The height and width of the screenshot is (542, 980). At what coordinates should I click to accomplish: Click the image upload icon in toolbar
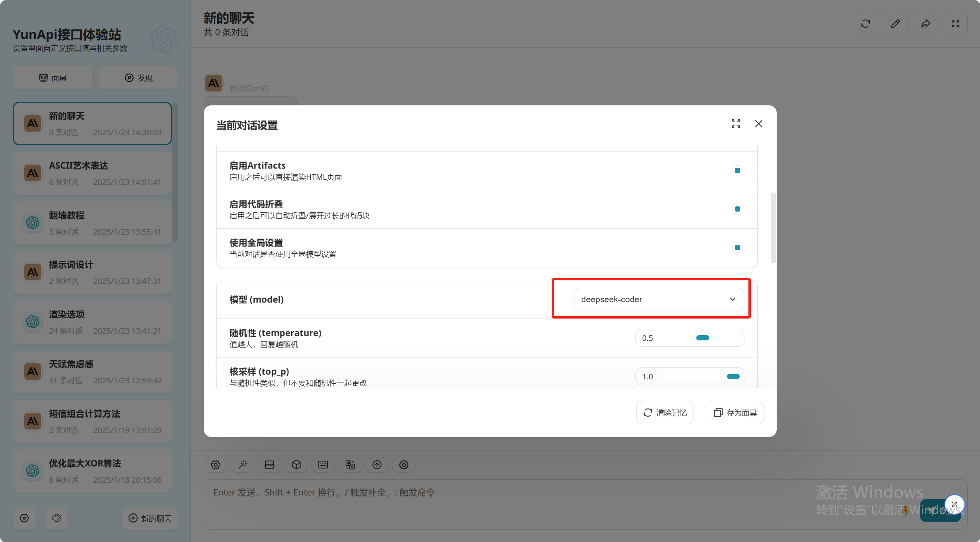coord(269,464)
